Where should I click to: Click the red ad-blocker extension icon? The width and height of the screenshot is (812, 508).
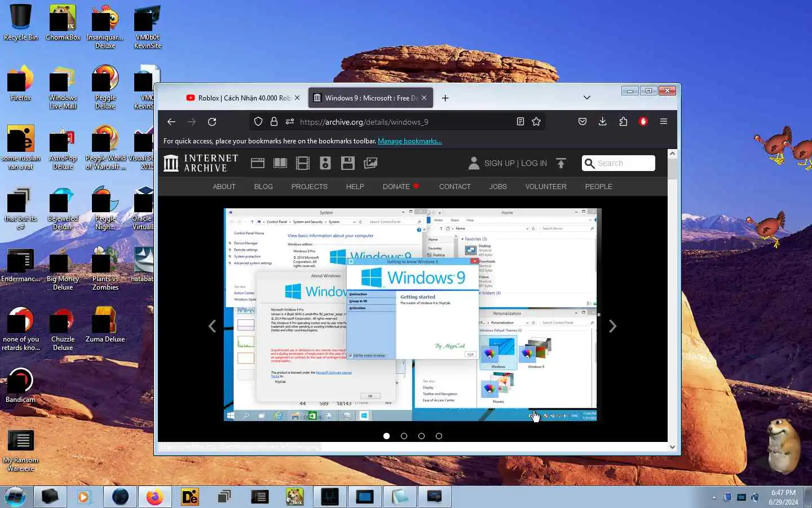643,121
